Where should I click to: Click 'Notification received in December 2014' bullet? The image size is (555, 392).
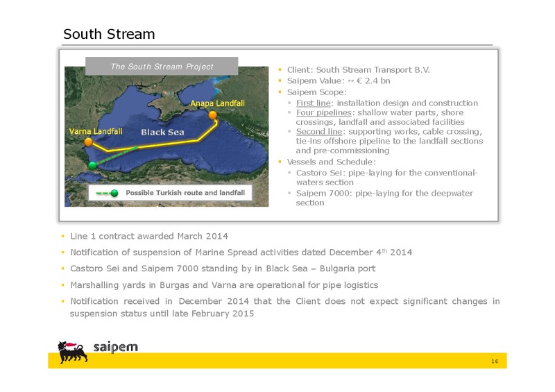285,307
